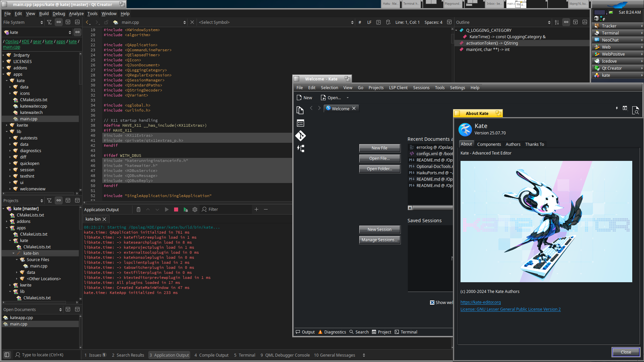Viewport: 644px width, 362px height.
Task: Stop the running kate-bin application
Action: coord(176,209)
